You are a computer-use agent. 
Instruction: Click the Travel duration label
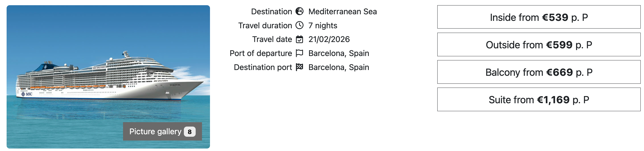265,26
